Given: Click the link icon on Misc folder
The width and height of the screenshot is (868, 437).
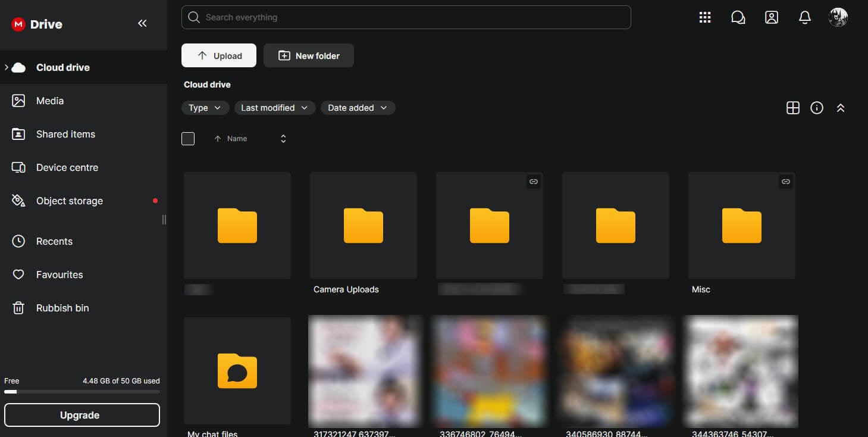Looking at the screenshot, I should tap(786, 182).
